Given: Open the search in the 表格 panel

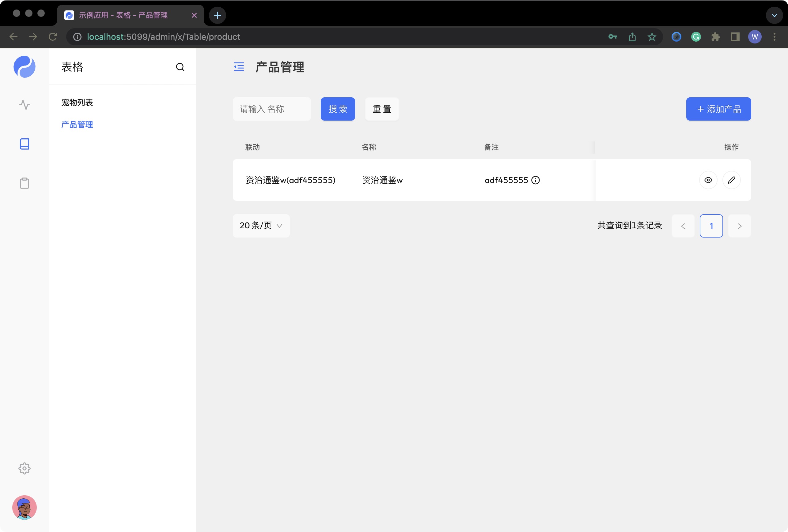Looking at the screenshot, I should [x=180, y=67].
